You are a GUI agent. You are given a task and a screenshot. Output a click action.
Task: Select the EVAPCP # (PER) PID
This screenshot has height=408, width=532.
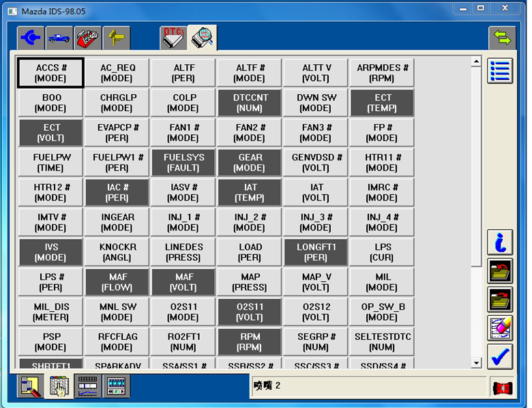point(117,133)
